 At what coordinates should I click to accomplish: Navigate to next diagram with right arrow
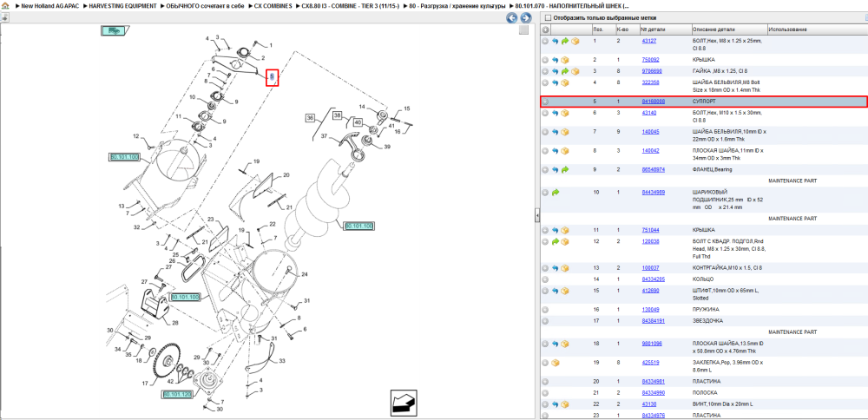(525, 17)
